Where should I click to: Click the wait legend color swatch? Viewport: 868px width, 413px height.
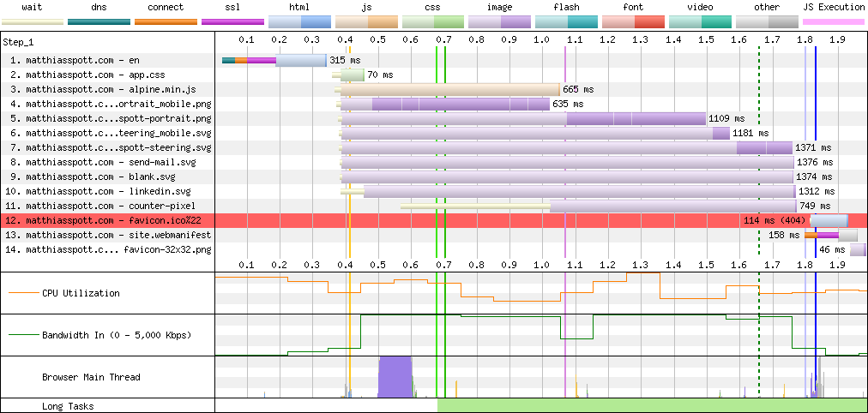32,22
